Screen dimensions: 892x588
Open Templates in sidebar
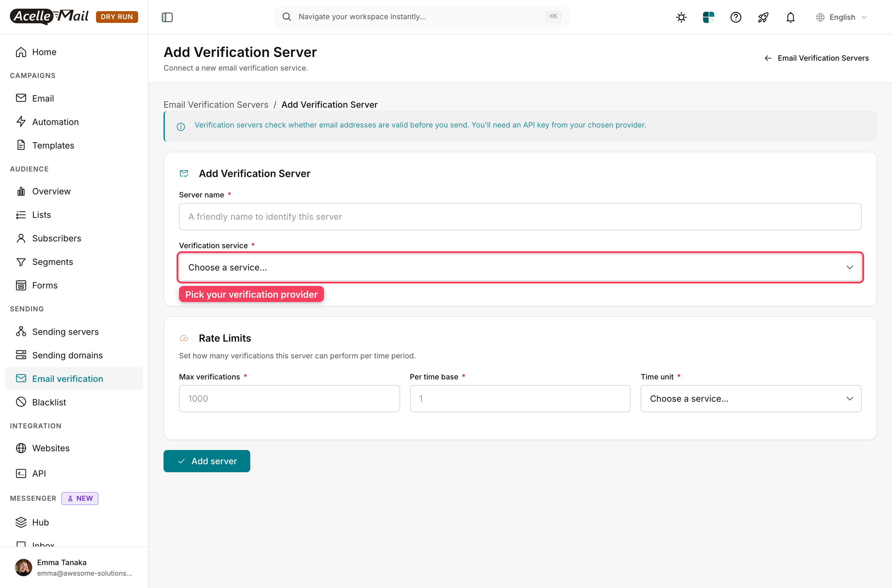click(74, 145)
